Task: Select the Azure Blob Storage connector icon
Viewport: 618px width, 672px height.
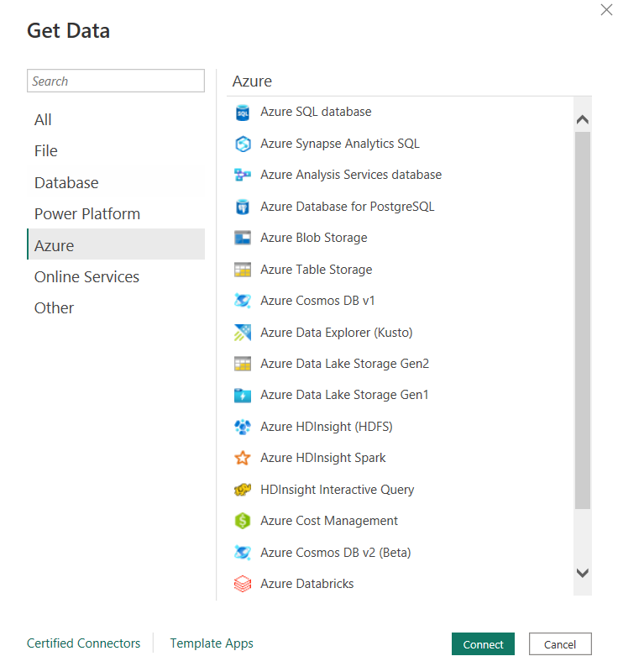Action: point(243,238)
